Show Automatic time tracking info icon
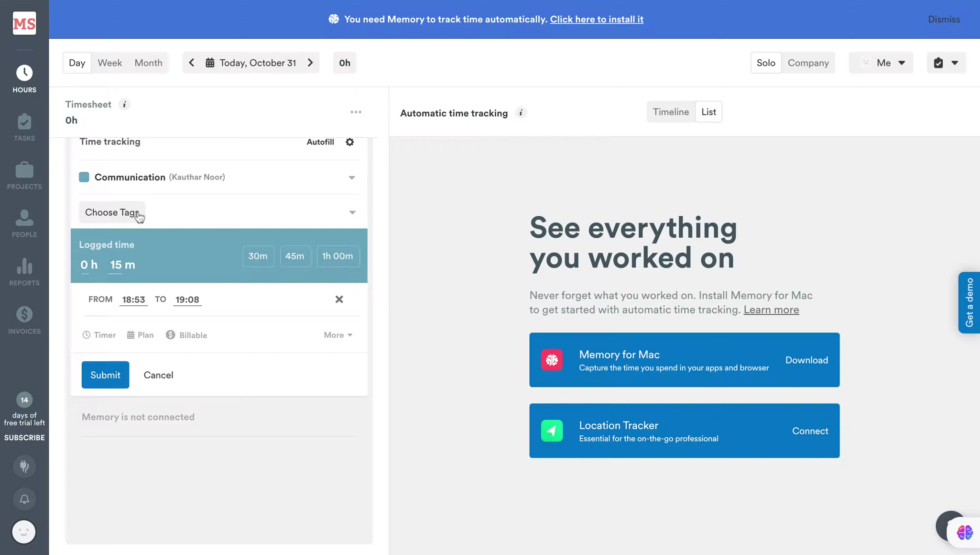The height and width of the screenshot is (555, 980). click(x=521, y=113)
